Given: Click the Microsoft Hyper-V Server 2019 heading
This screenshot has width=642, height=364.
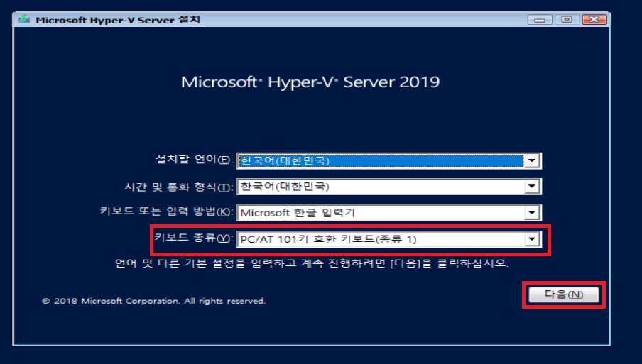Looking at the screenshot, I should point(310,82).
